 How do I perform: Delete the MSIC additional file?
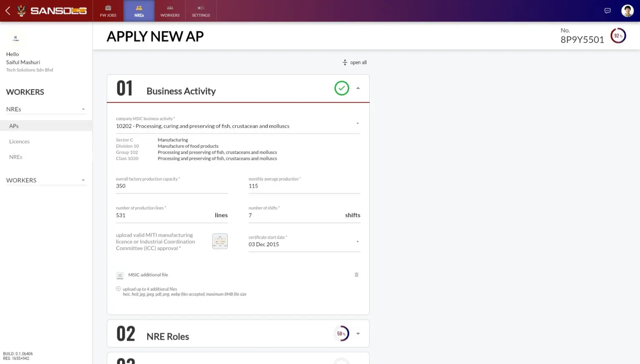click(x=356, y=275)
